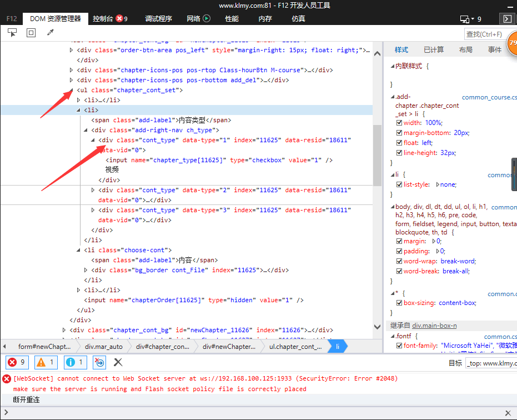Switch to 事件 events tab
The height and width of the screenshot is (420, 517).
tap(495, 50)
